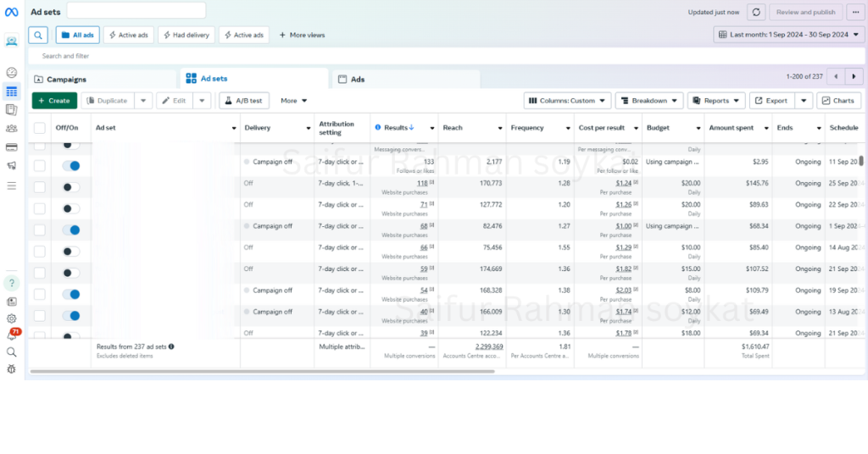The image size is (868, 454).
Task: Enable the ad set with 118 results
Action: click(x=71, y=187)
